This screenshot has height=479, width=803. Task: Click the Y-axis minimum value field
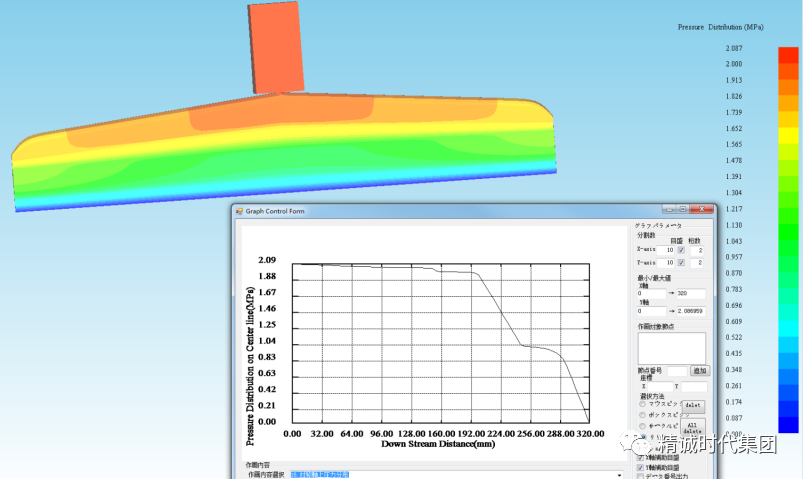click(x=651, y=311)
